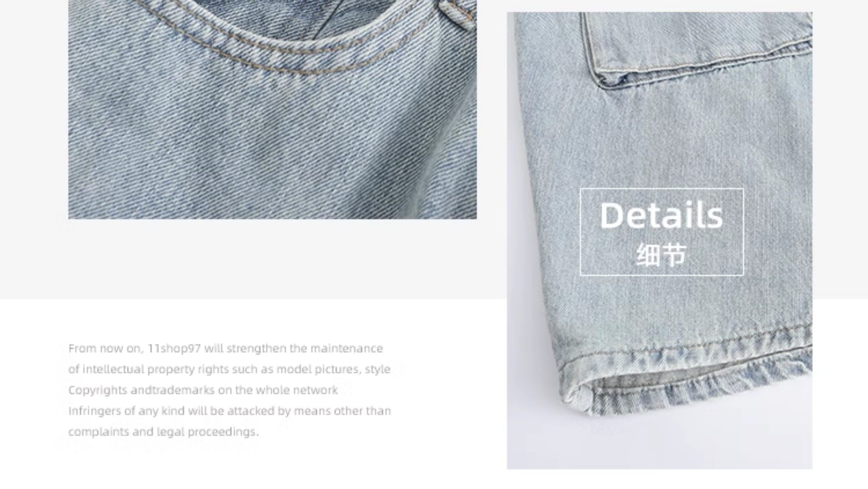Open the right denim shorts hem photo
This screenshot has width=868, height=489.
click(x=659, y=241)
